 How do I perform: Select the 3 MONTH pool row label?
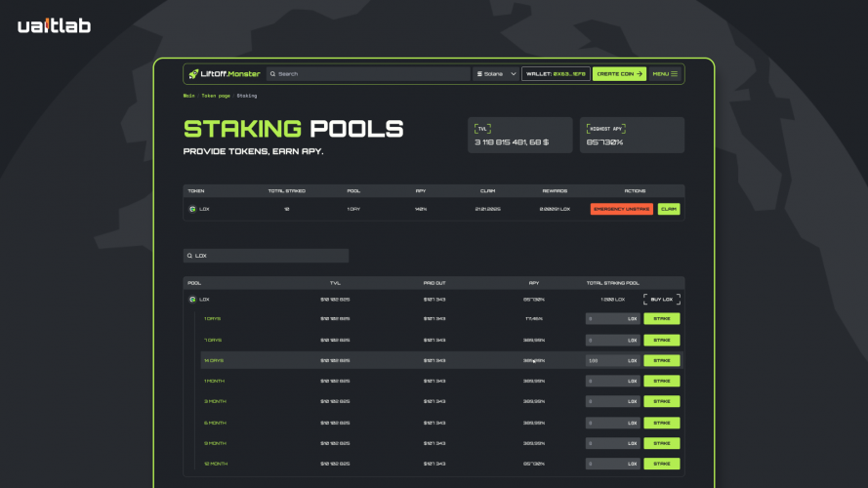pos(215,402)
